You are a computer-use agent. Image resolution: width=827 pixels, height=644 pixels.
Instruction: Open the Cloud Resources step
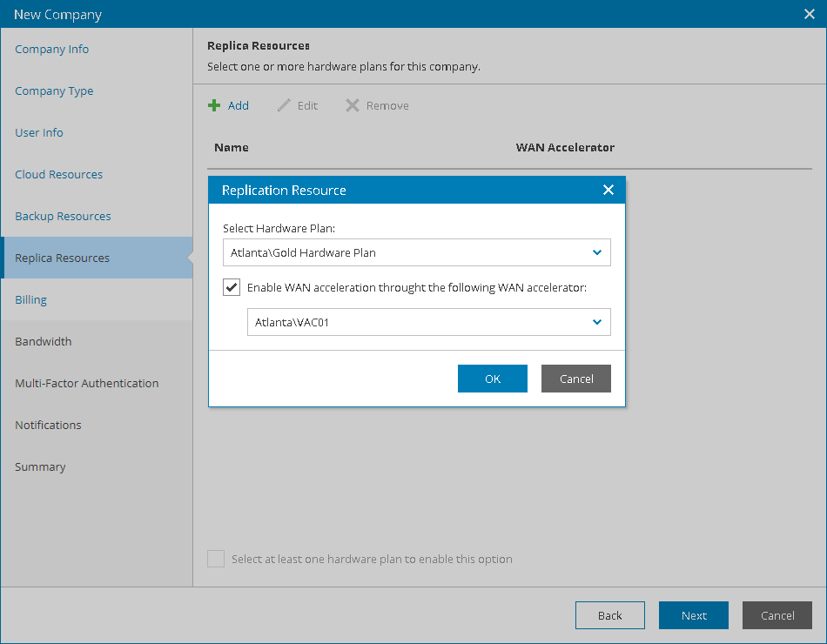coord(58,174)
